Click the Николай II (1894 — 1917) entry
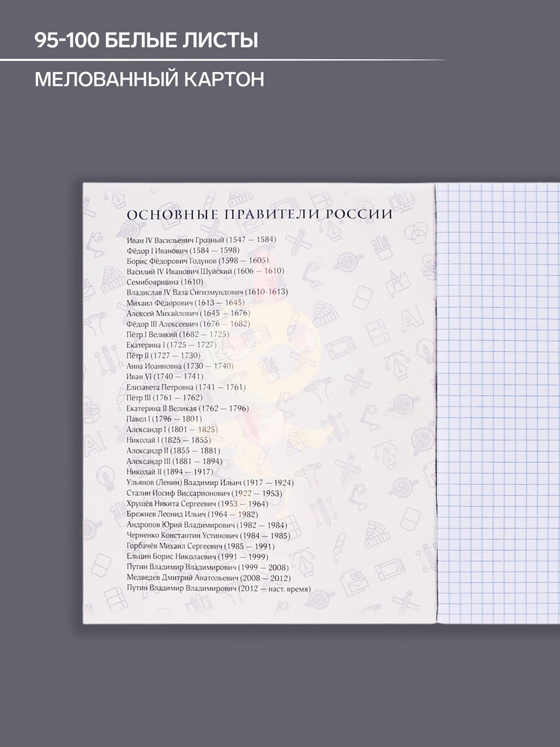Viewport: 560px width, 747px height. 169,472
